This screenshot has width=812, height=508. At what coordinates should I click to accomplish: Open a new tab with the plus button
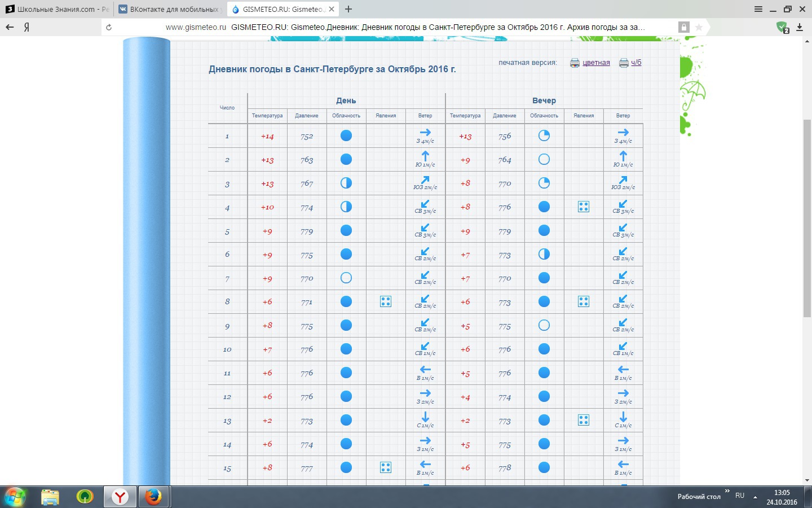(348, 9)
